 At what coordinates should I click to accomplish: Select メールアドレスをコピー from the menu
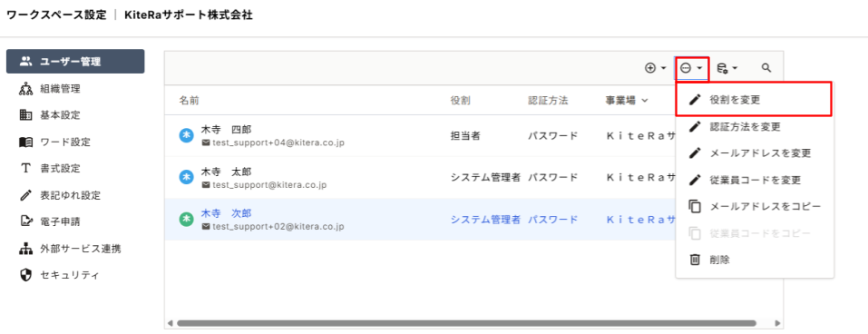coord(755,207)
